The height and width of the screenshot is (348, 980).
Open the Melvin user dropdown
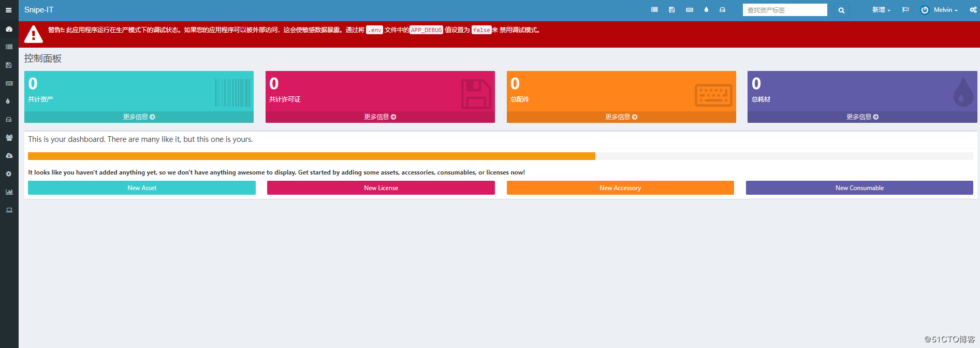[x=939, y=10]
